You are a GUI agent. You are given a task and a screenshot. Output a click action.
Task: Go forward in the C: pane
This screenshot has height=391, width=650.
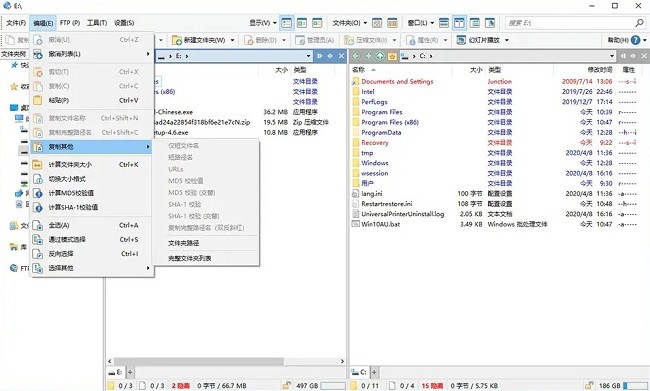[x=368, y=56]
